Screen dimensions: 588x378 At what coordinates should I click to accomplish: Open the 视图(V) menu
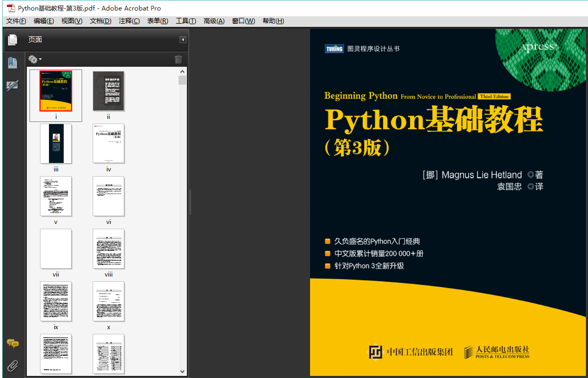pyautogui.click(x=72, y=21)
